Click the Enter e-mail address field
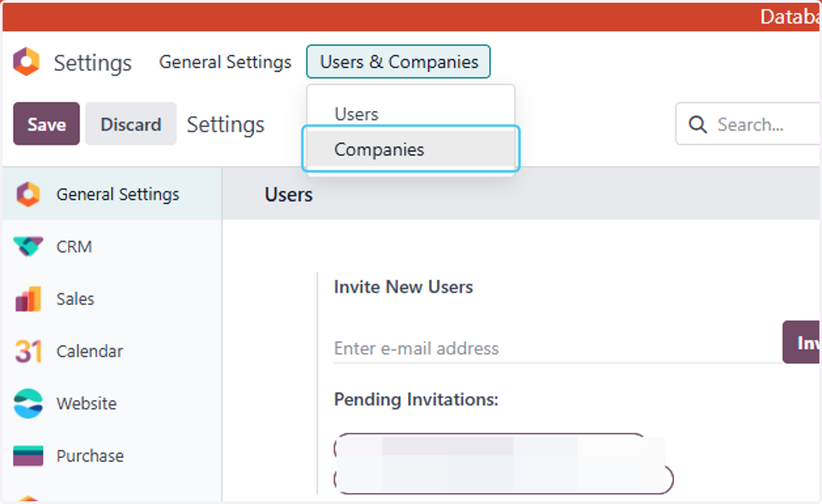Image resolution: width=822 pixels, height=504 pixels. pos(558,348)
